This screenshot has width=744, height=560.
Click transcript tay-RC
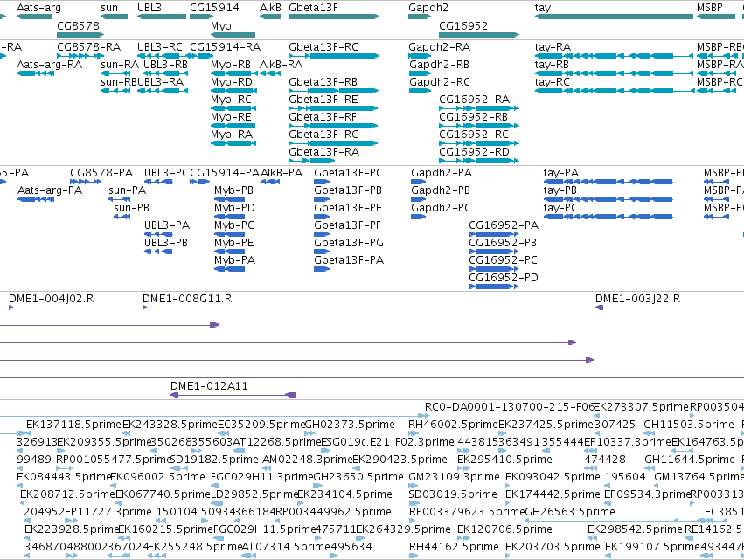coord(552,82)
